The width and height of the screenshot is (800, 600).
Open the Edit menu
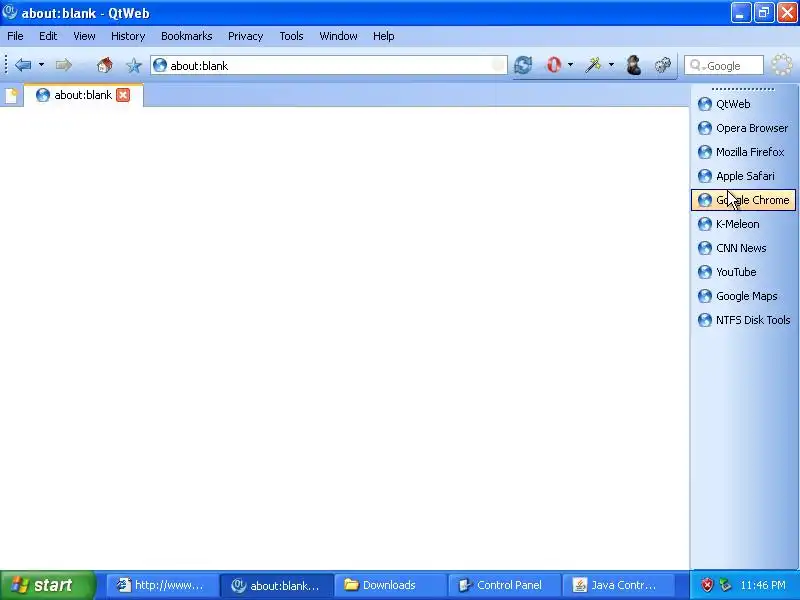(x=48, y=36)
